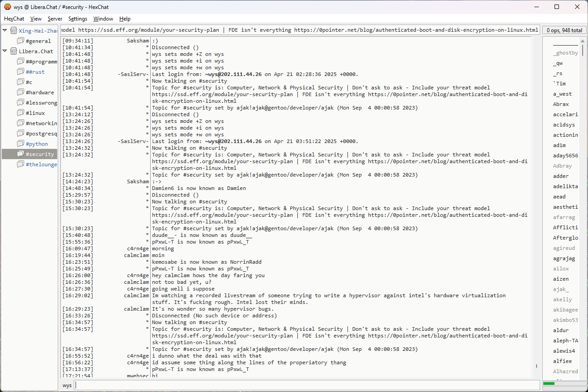The width and height of the screenshot is (588, 392).
Task: Open ssd.eff.org link in the 16:34:57 topic message
Action: point(223,336)
